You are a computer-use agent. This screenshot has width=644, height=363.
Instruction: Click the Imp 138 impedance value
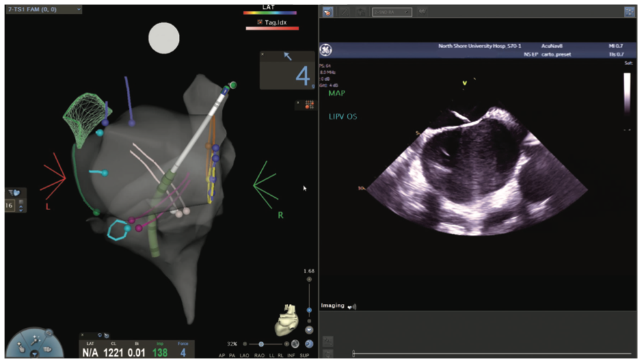pos(160,353)
